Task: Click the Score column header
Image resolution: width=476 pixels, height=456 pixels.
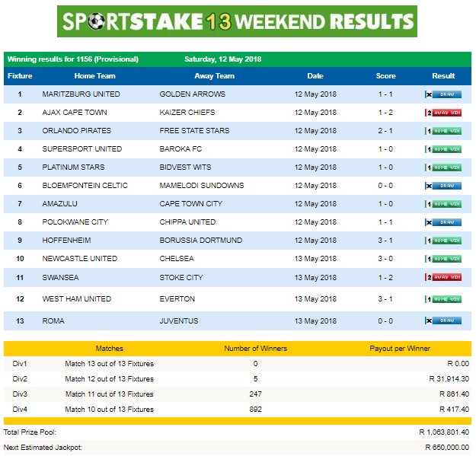Action: (x=385, y=76)
